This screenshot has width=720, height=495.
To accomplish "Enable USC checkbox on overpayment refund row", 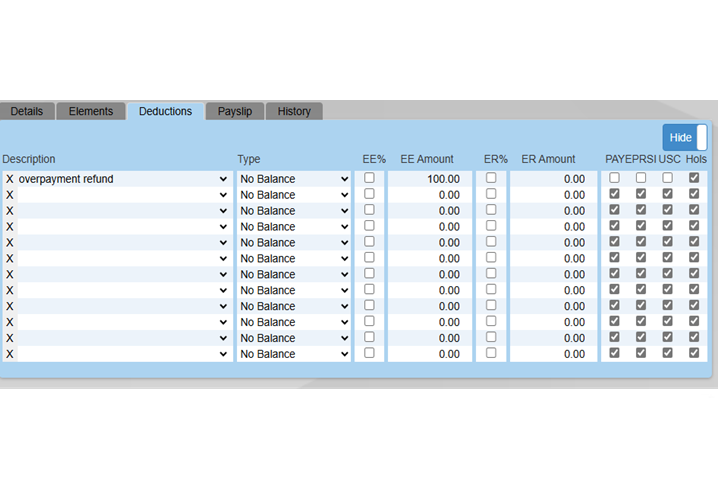I will pyautogui.click(x=667, y=178).
